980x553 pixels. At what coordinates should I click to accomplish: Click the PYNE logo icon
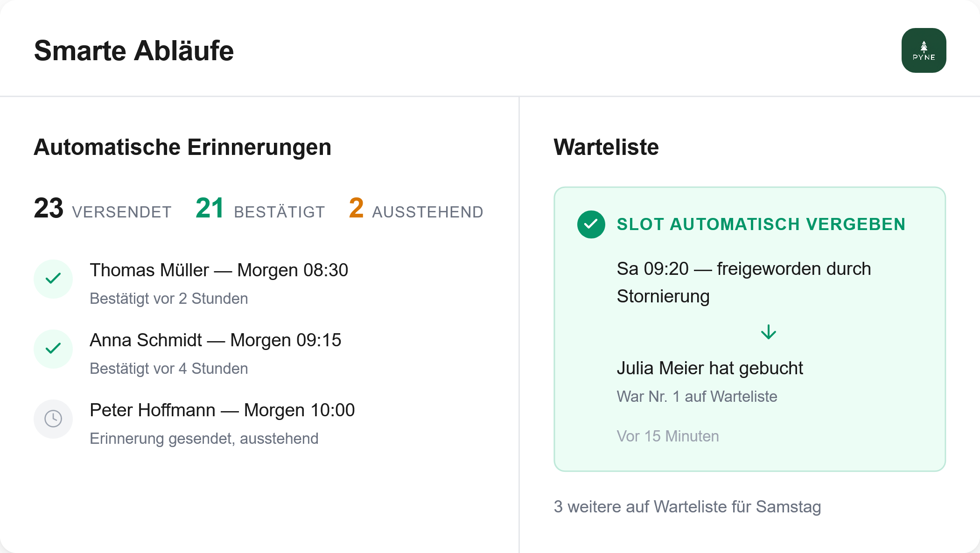coord(923,50)
